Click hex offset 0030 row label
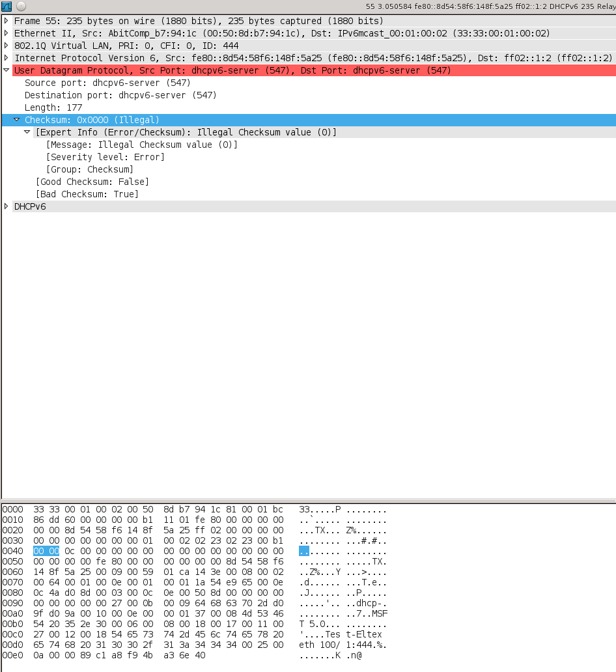Viewport: 616px width, 672px height. click(13, 541)
